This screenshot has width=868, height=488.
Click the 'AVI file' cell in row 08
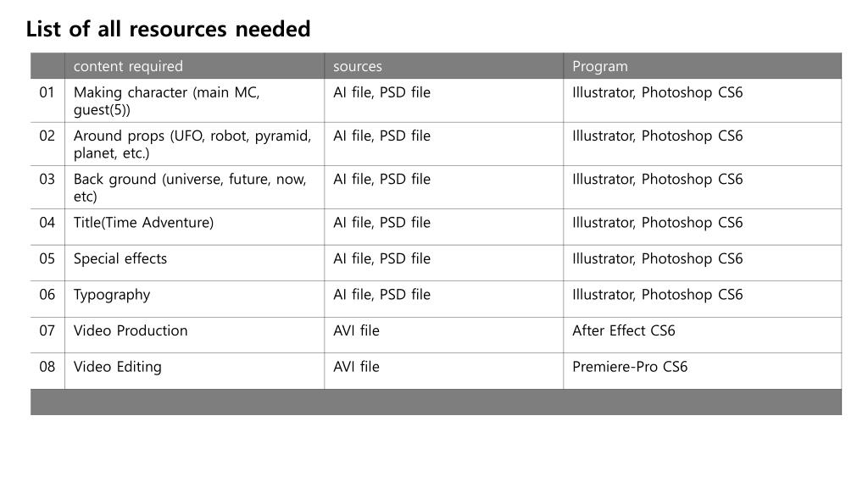(443, 371)
